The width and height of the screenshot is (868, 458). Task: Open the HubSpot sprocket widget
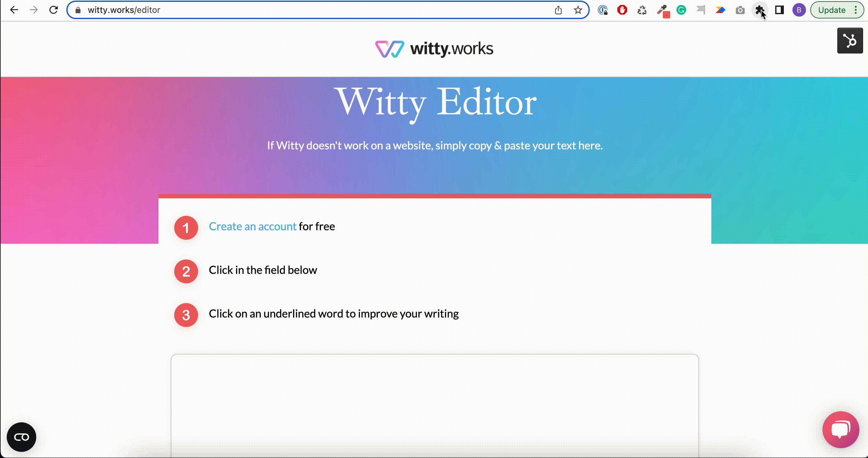[x=850, y=41]
